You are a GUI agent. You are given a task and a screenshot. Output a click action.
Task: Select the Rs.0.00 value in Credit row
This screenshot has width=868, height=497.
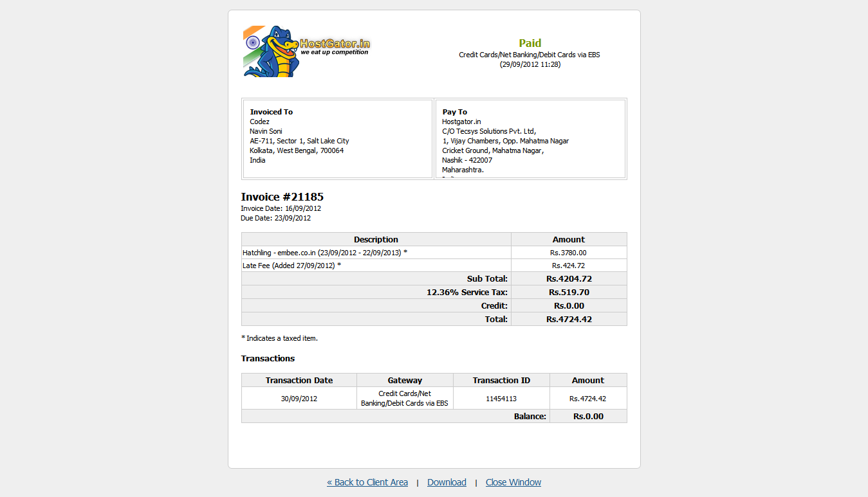569,306
